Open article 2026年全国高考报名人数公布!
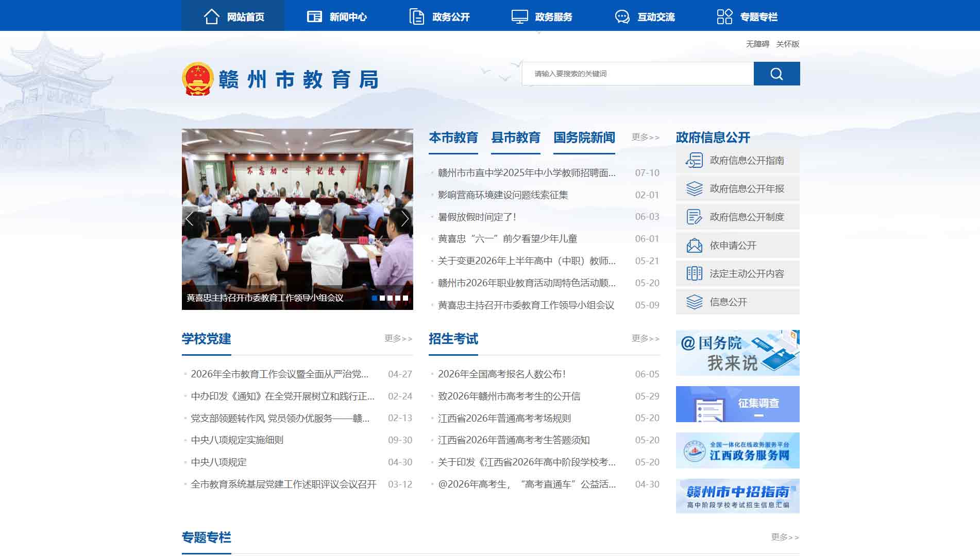This screenshot has width=980, height=556. (502, 374)
